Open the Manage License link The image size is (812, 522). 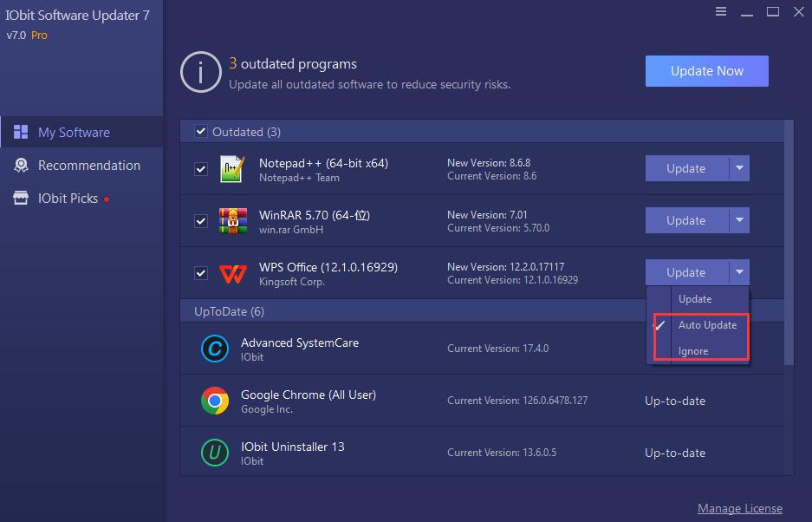(x=740, y=508)
